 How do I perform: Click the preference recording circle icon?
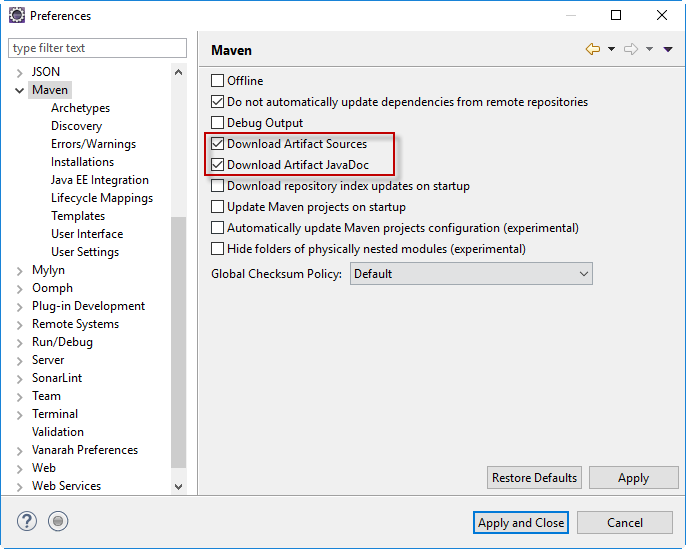(x=59, y=521)
